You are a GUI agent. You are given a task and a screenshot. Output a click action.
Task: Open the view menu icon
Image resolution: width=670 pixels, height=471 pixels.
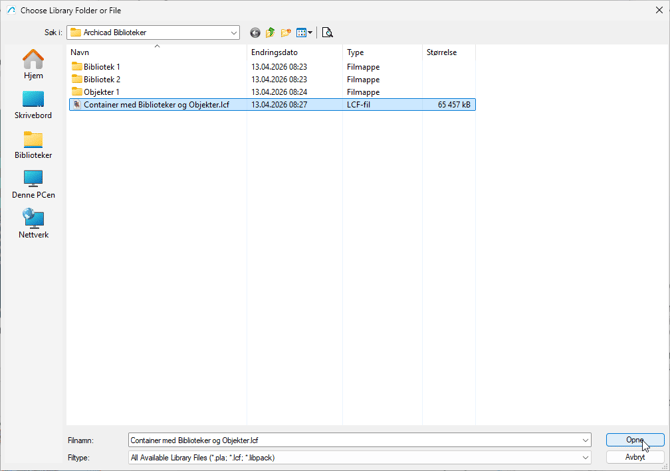tap(304, 33)
